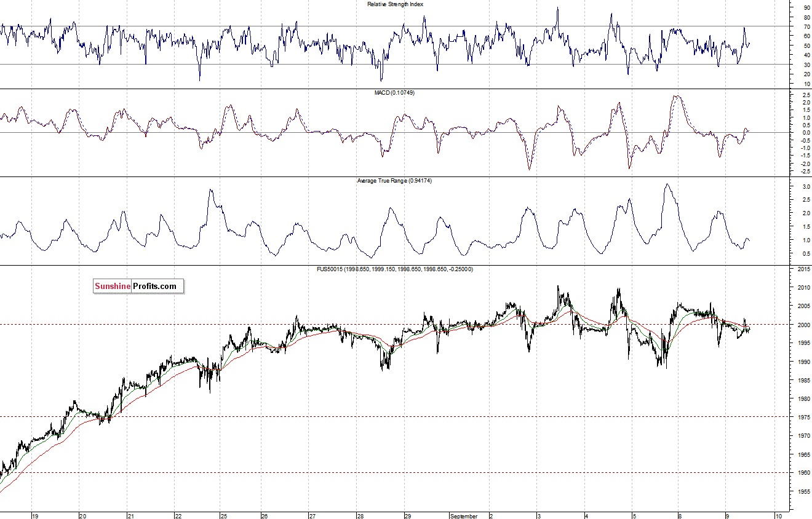Click the 1970 price axis label
812x519 pixels.
point(803,436)
